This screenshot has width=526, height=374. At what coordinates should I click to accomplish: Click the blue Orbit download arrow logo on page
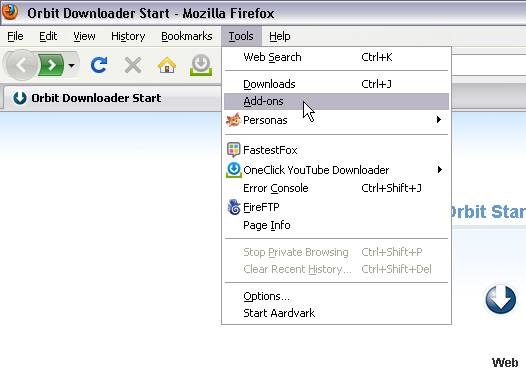pyautogui.click(x=501, y=299)
